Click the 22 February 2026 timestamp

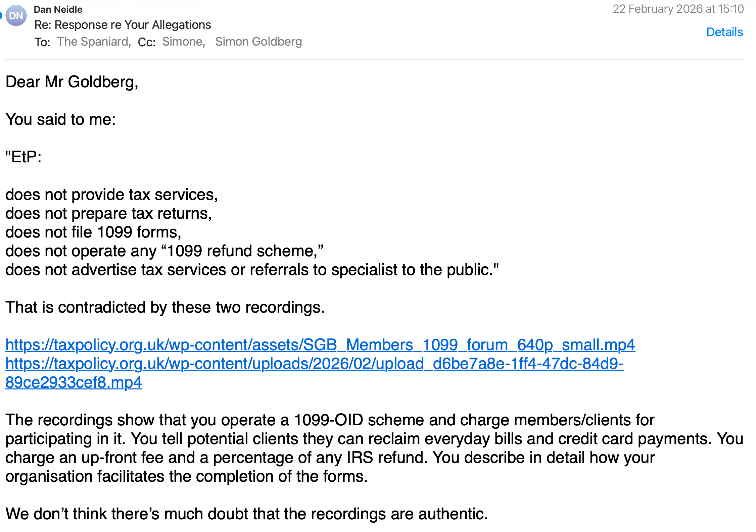tap(678, 9)
